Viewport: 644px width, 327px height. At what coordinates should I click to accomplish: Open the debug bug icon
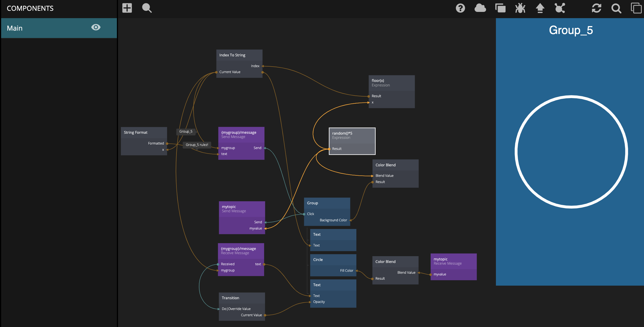520,8
